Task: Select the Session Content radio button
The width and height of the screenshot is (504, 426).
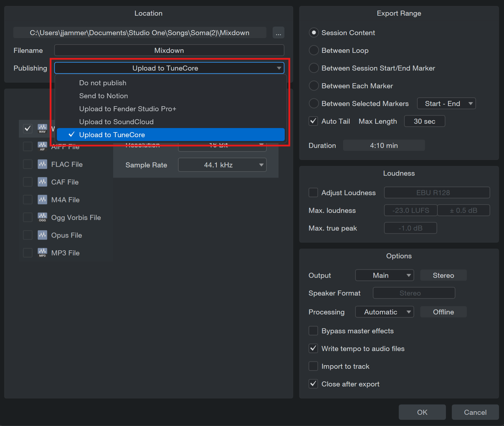Action: tap(314, 32)
